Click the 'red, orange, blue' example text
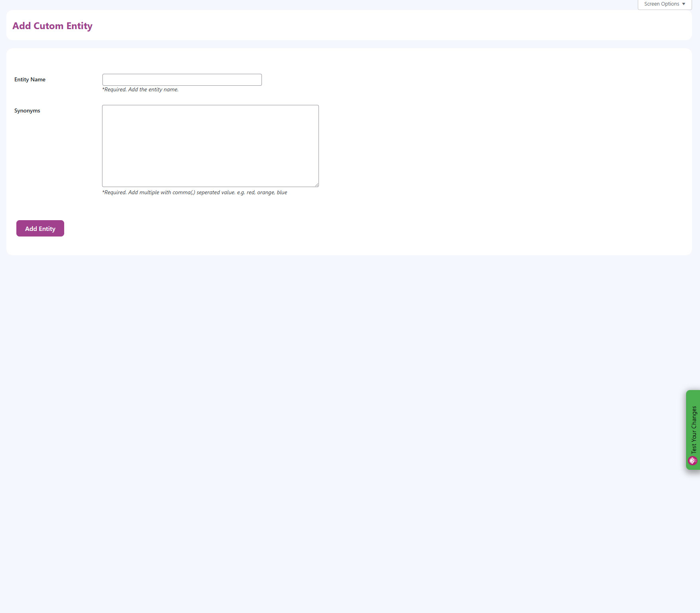This screenshot has width=700, height=613. point(267,193)
